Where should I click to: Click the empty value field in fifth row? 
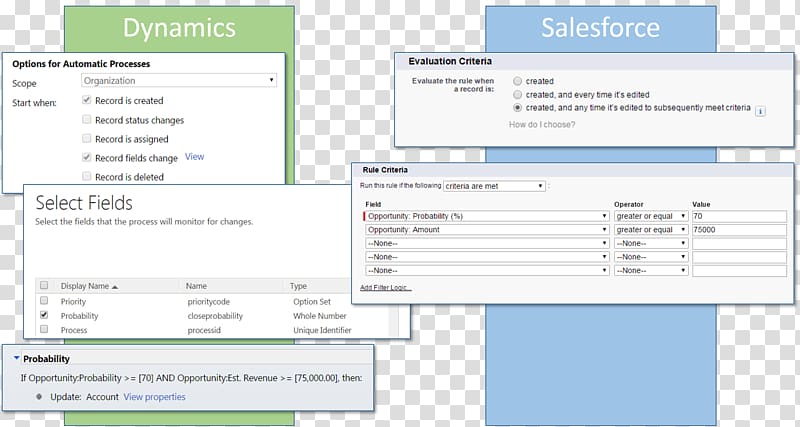tap(739, 270)
